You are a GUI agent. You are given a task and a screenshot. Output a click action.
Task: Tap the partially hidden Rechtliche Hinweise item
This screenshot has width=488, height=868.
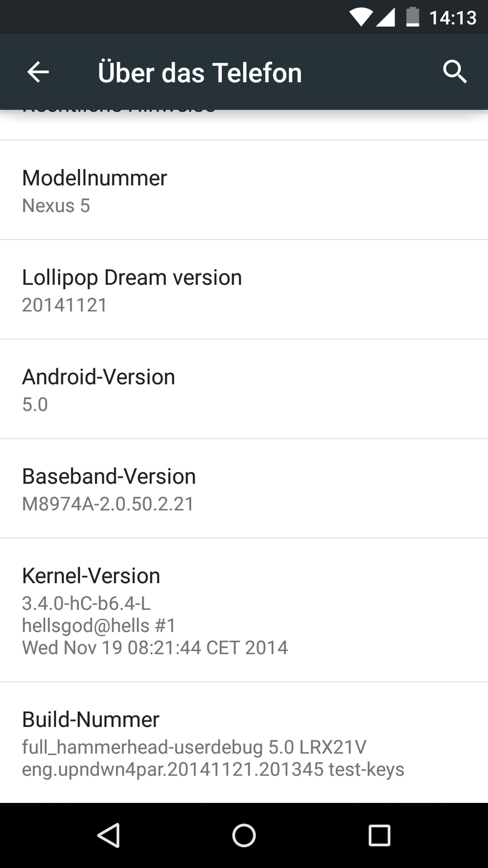(244, 125)
